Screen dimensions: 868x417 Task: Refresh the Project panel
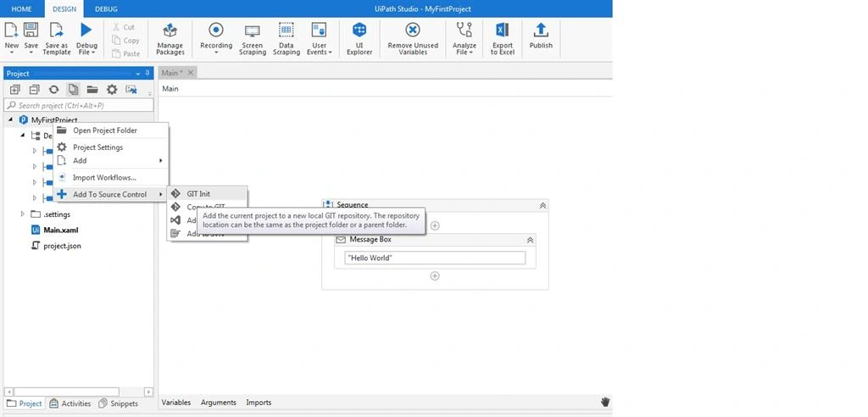coord(53,89)
